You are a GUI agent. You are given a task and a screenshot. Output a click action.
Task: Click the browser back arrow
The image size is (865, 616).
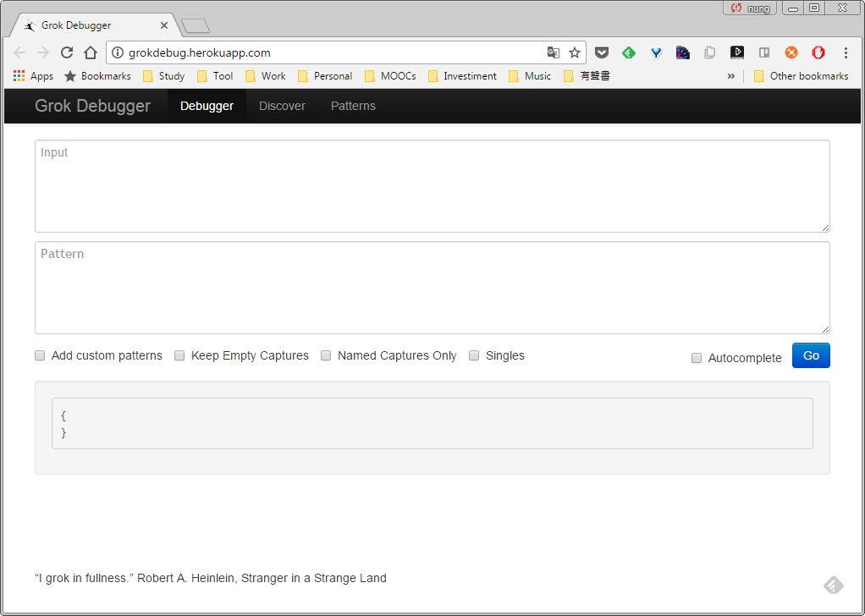point(19,52)
